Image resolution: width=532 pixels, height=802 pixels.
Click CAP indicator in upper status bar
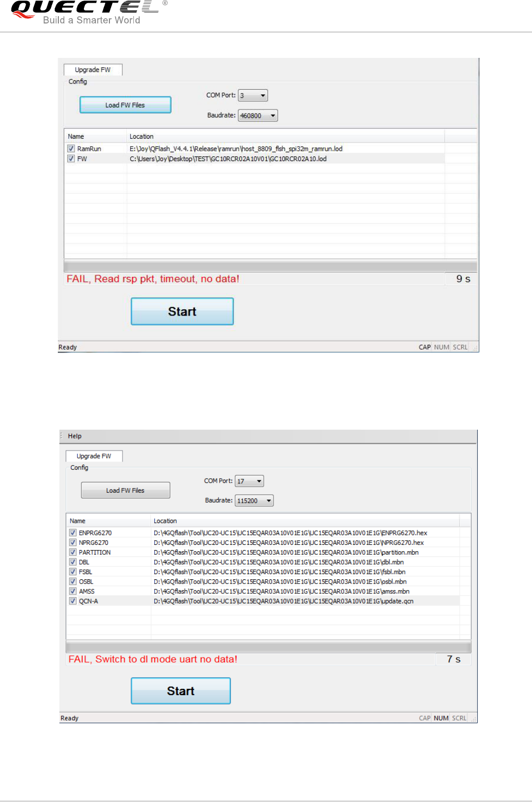(x=425, y=347)
